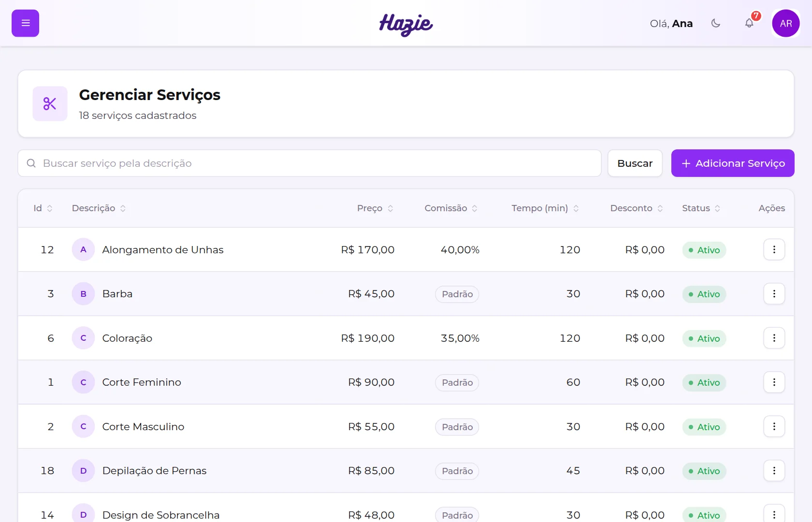Click the scissors services icon
This screenshot has width=812, height=522.
[x=50, y=103]
